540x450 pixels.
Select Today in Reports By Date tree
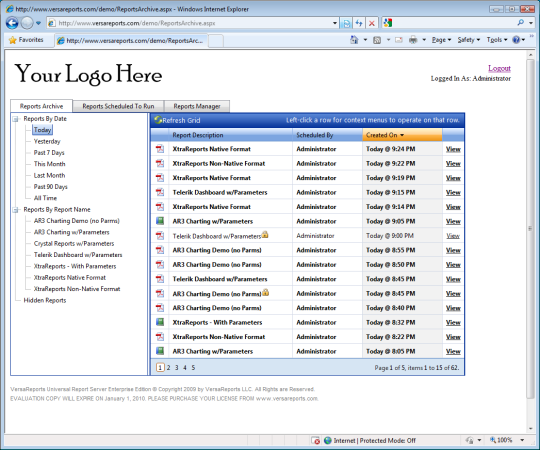point(42,130)
